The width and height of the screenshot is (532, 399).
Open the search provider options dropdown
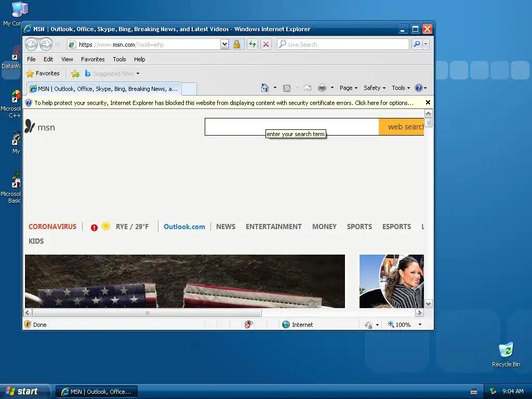point(426,44)
